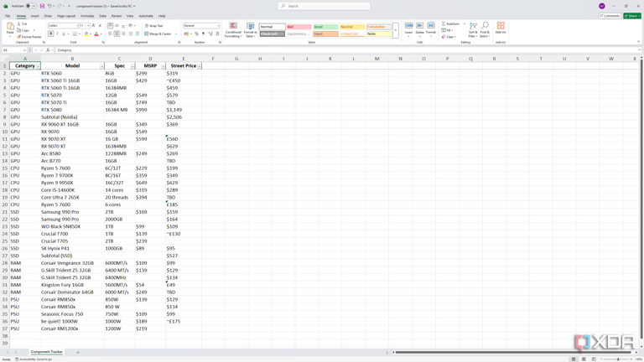Apply the Neutral cell style
The width and height of the screenshot is (644, 362).
click(x=352, y=27)
